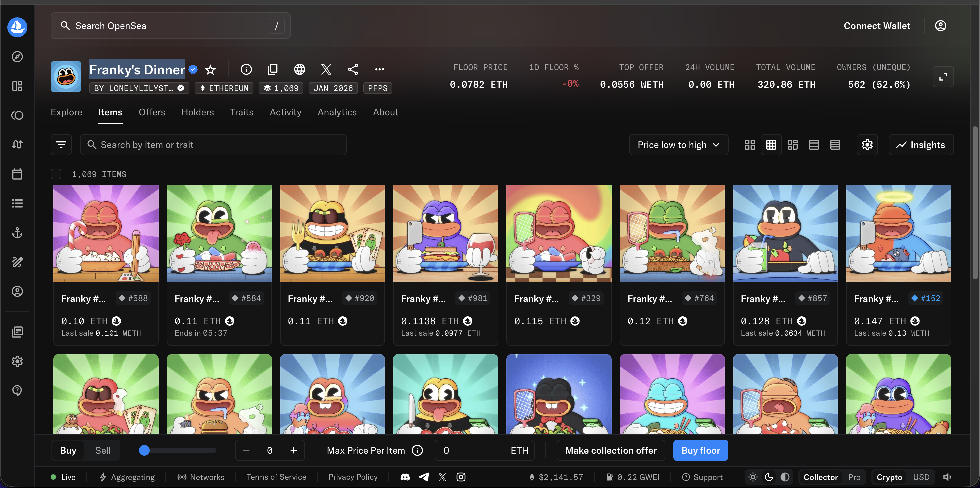980x488 pixels.
Task: Open the anchor icon in left sidebar
Action: (17, 232)
